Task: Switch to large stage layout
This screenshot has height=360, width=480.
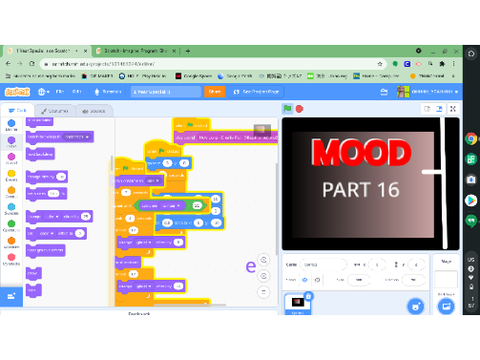Action: (x=439, y=109)
